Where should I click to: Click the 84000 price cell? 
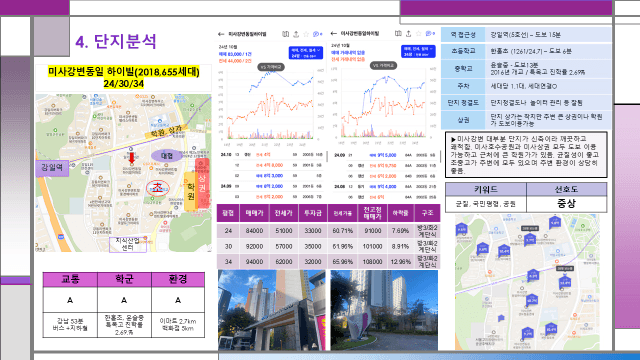[254, 231]
